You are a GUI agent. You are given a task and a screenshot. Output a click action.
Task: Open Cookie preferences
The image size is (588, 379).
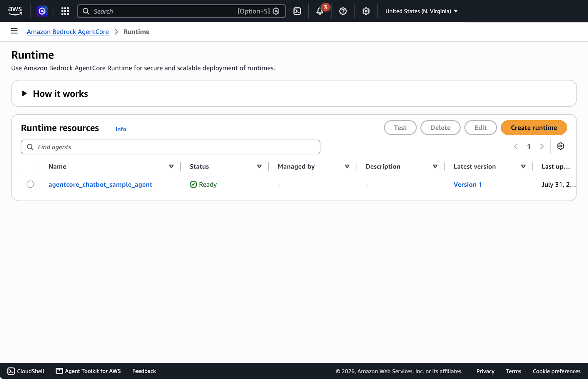[x=557, y=371]
